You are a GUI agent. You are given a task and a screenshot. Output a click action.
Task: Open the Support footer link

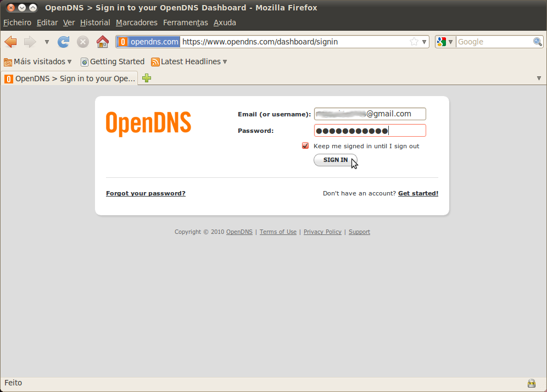pyautogui.click(x=359, y=232)
